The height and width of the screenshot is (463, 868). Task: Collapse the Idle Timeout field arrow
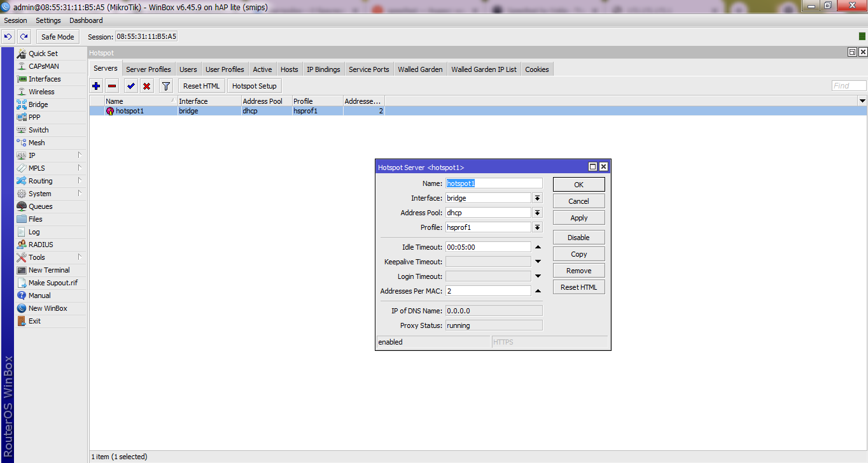coord(538,247)
